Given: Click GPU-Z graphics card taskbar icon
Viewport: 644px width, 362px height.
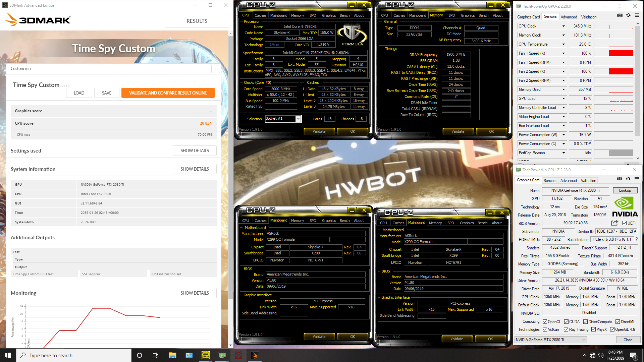Looking at the screenshot, I should click(x=222, y=355).
